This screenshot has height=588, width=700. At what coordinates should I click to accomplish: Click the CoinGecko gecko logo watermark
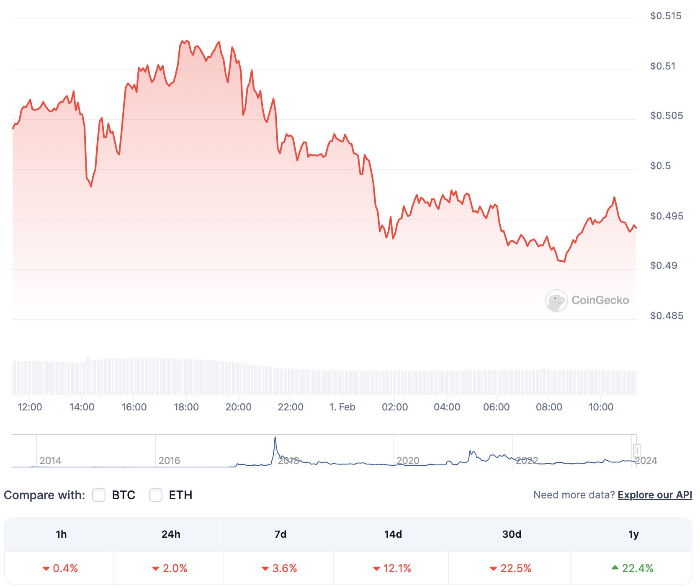tap(556, 300)
